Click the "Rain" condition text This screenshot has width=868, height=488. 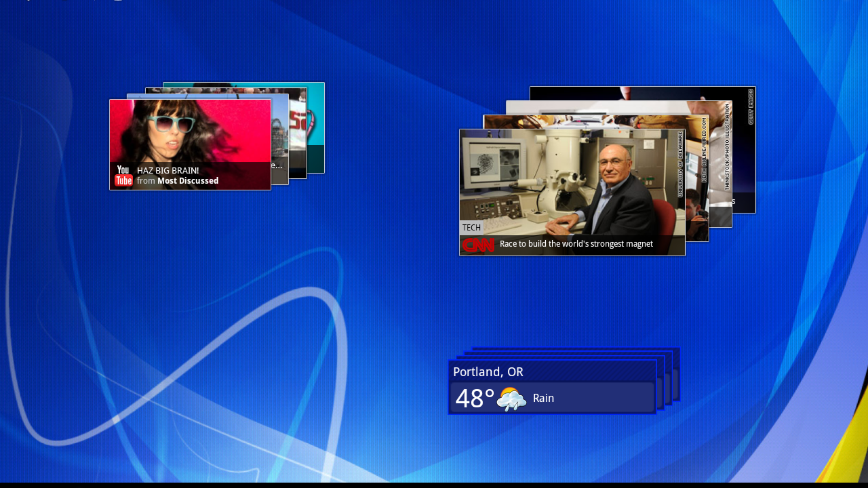click(x=543, y=398)
